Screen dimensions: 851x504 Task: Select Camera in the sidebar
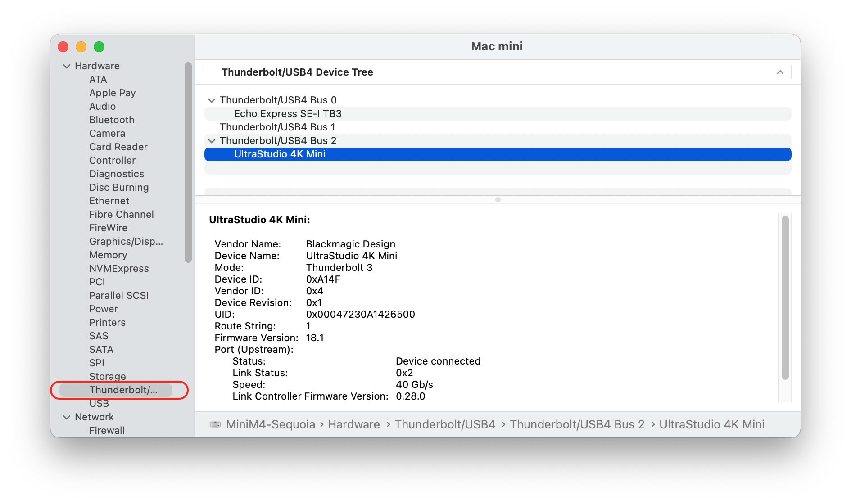click(x=107, y=134)
